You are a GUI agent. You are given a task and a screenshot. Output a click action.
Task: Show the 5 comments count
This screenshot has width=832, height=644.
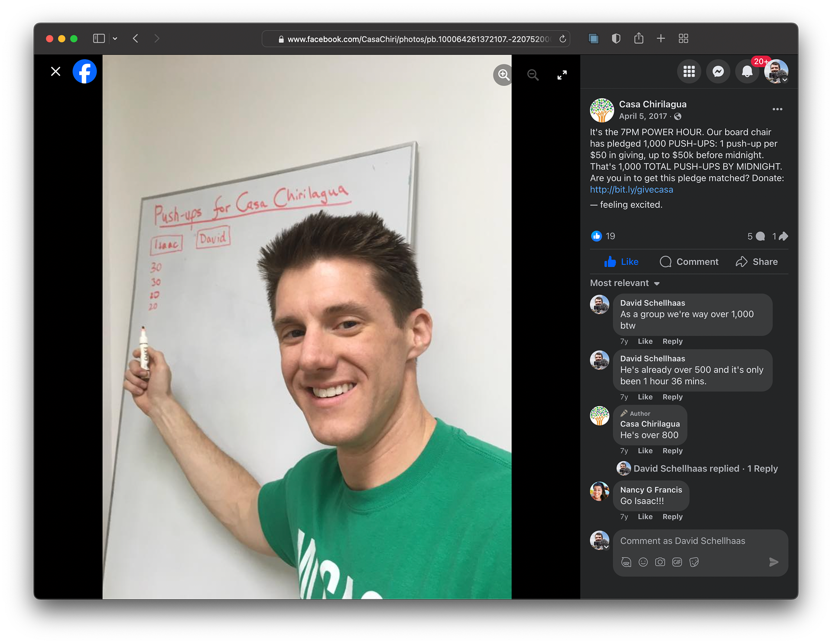click(x=756, y=236)
